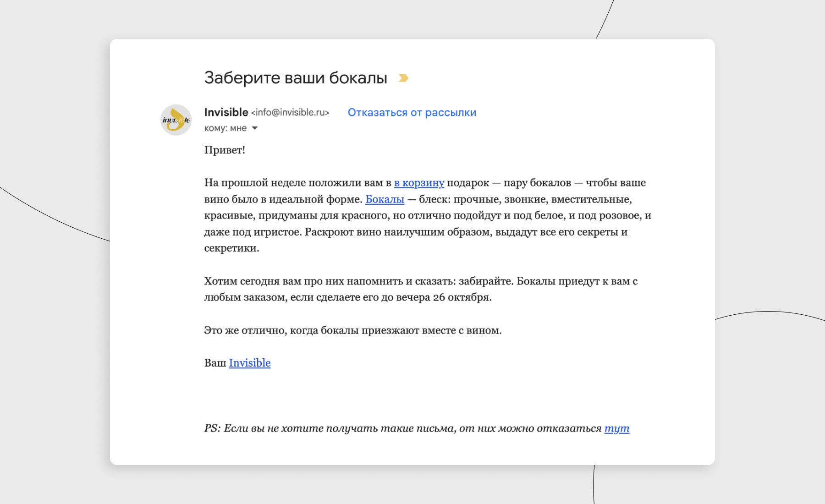Expand recipient details arrow next to 'кому: мне'
This screenshot has width=825, height=504.
click(255, 128)
